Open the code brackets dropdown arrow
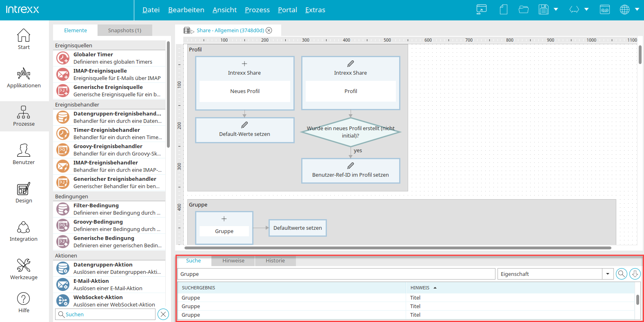Viewport: 644px width, 322px height. [x=586, y=9]
